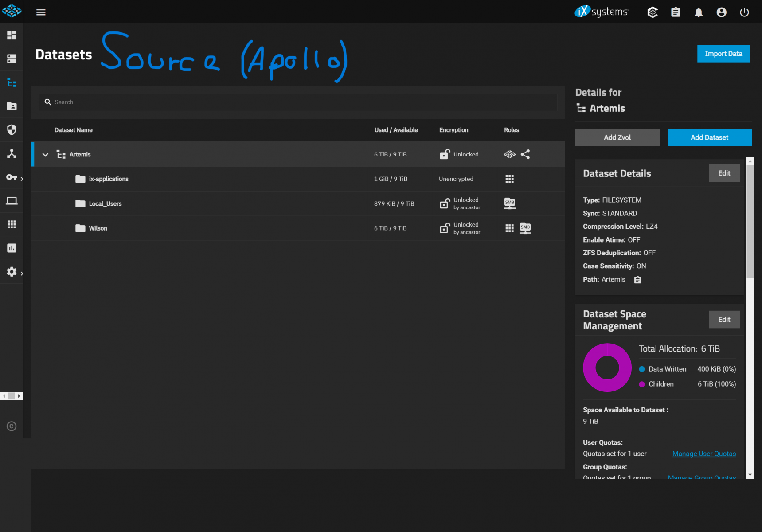
Task: Click the Import Data button
Action: (x=724, y=54)
